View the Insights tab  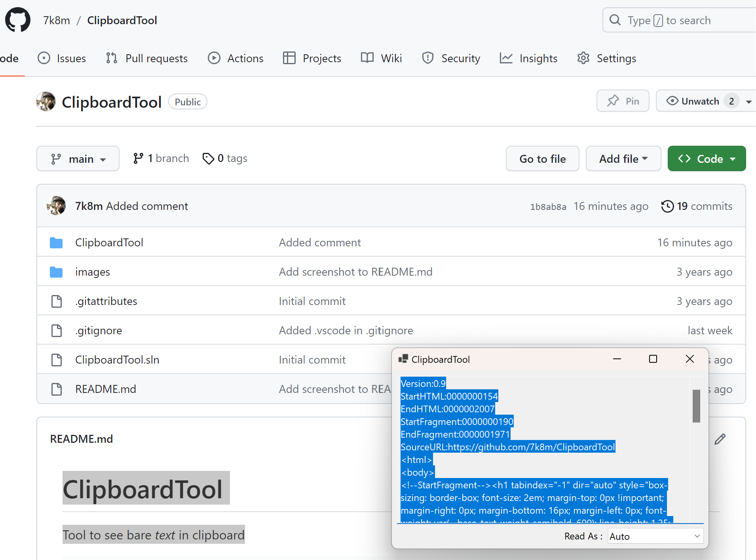tap(528, 58)
